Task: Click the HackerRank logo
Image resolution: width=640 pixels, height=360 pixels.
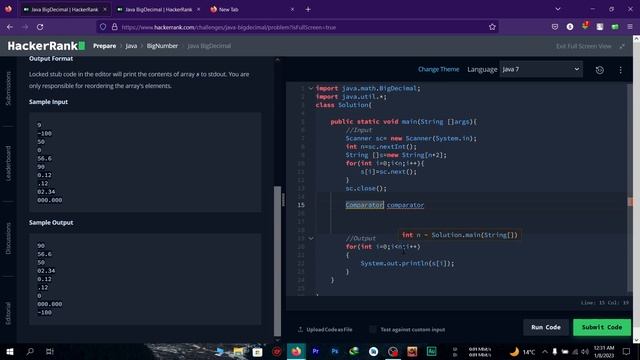Action: (x=46, y=46)
